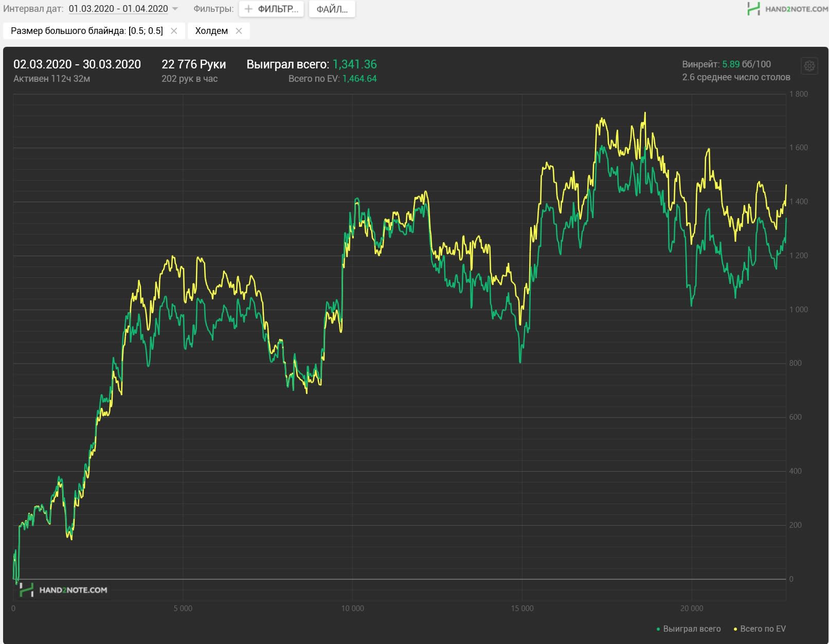
Task: Click the 1 000 y-axis label
Action: click(x=799, y=310)
